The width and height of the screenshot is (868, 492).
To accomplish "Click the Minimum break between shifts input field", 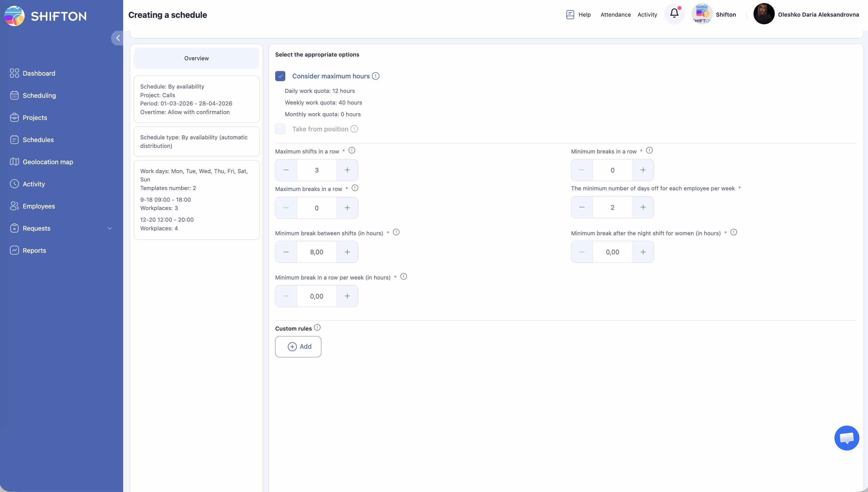I will tap(316, 252).
